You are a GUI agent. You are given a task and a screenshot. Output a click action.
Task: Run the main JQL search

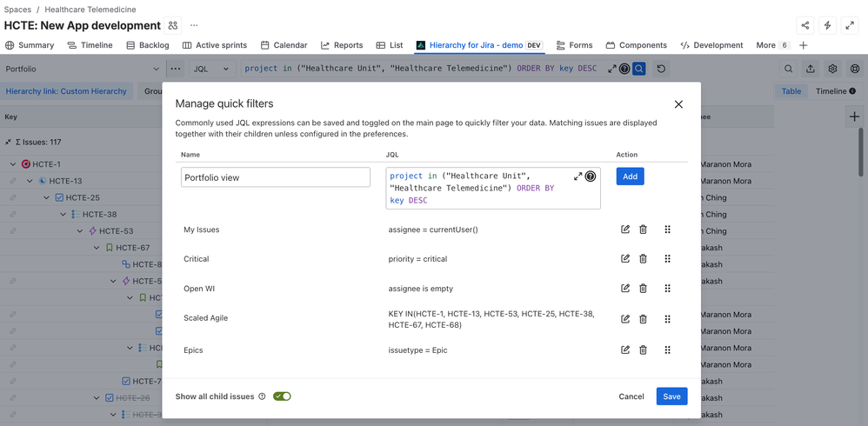(x=638, y=70)
